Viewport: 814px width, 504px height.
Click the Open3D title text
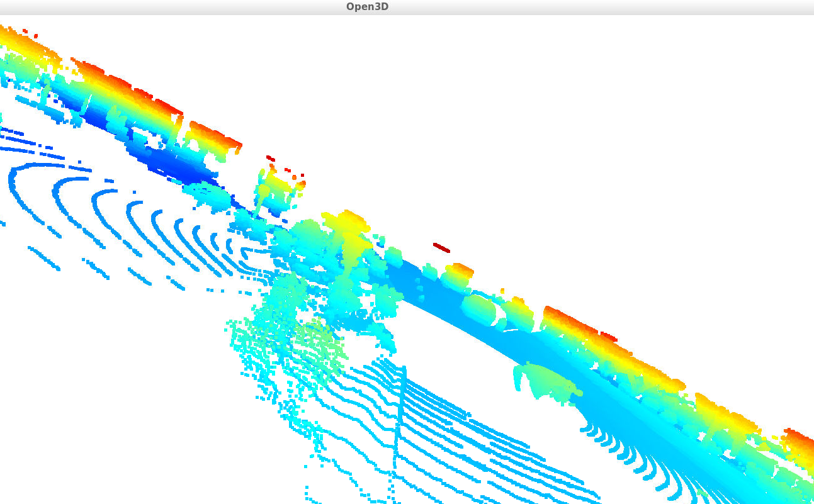tap(368, 7)
